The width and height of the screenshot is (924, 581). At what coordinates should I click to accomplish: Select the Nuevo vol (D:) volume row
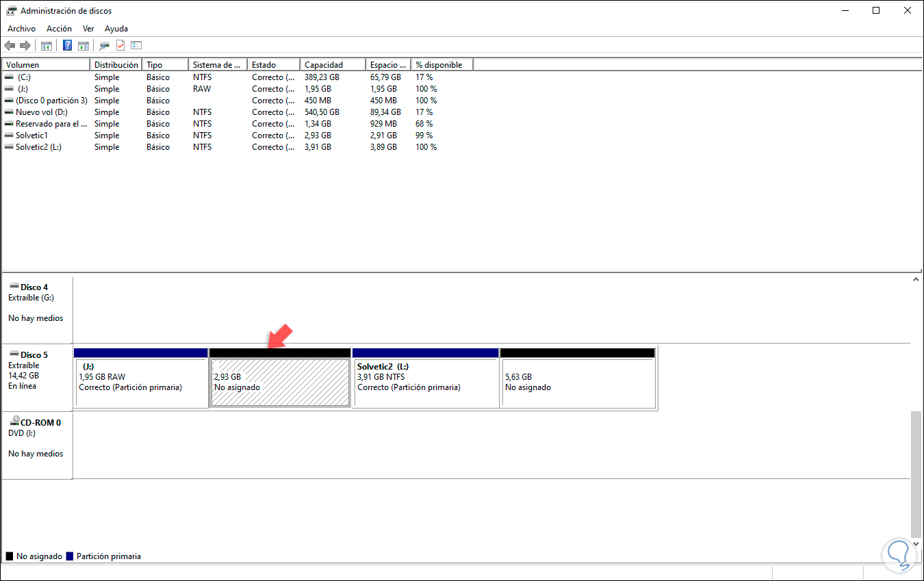pos(44,112)
